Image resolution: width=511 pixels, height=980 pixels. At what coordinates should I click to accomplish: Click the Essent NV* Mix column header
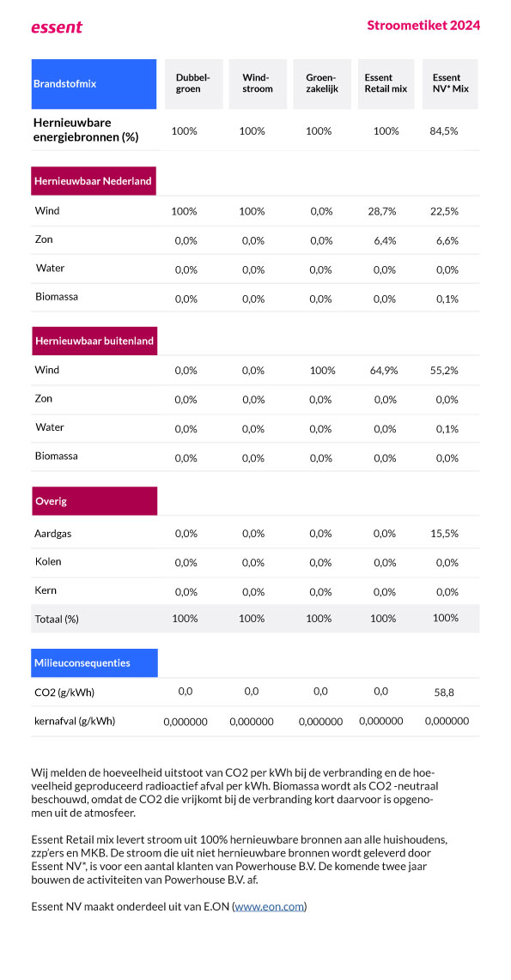point(450,84)
